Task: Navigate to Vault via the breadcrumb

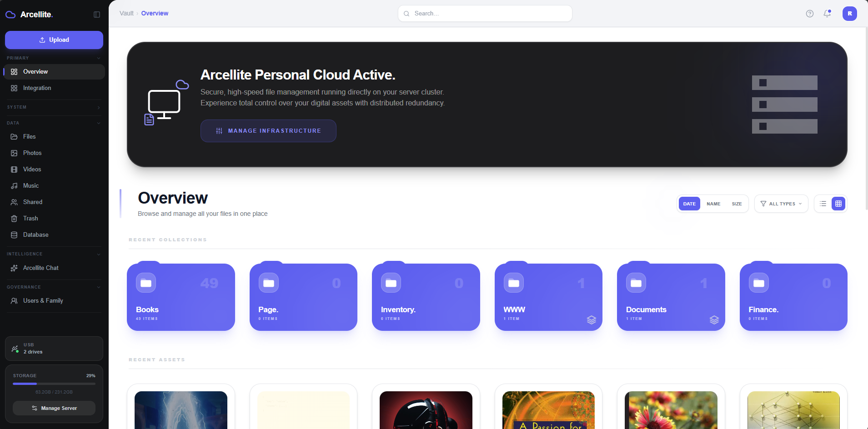Action: (126, 13)
